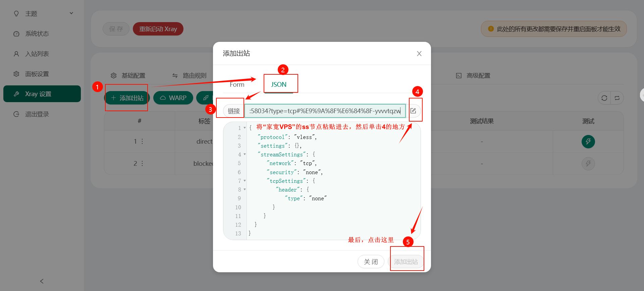The image size is (644, 291).
Task: Open 入站列表 in the sidebar
Action: [42, 54]
